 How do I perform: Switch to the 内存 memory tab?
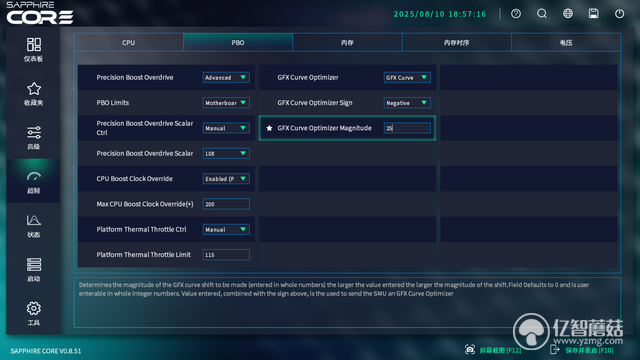(347, 42)
